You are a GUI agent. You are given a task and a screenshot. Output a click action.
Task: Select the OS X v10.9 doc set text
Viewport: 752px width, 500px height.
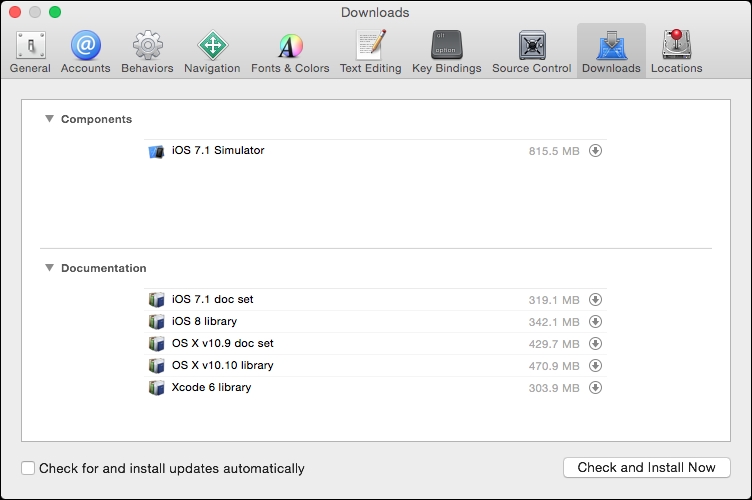223,344
